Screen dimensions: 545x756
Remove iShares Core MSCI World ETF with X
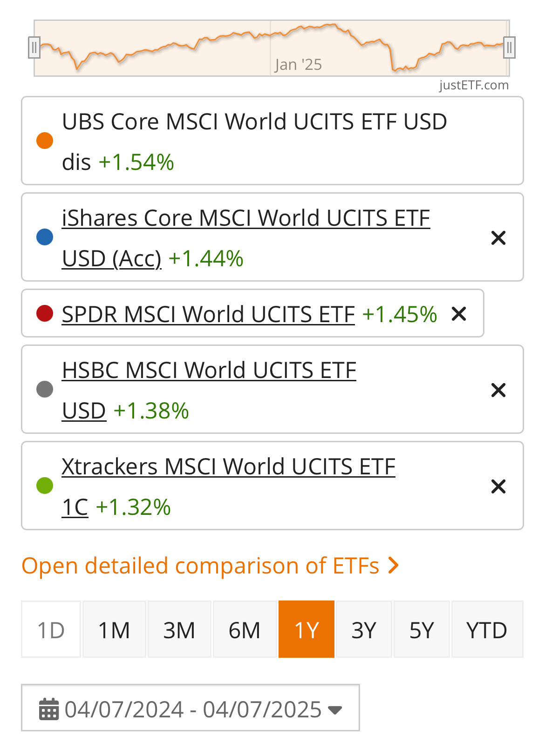click(498, 238)
